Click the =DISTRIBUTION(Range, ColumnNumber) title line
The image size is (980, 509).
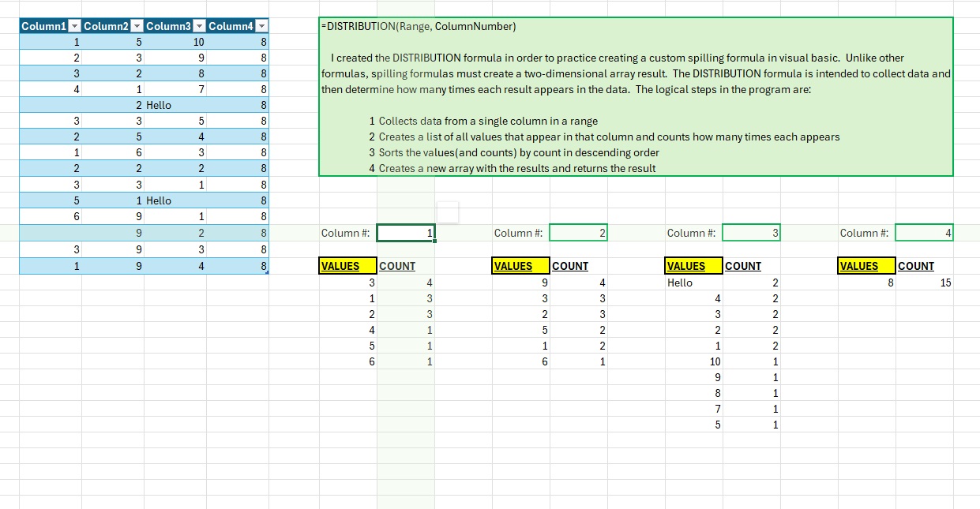coord(419,27)
